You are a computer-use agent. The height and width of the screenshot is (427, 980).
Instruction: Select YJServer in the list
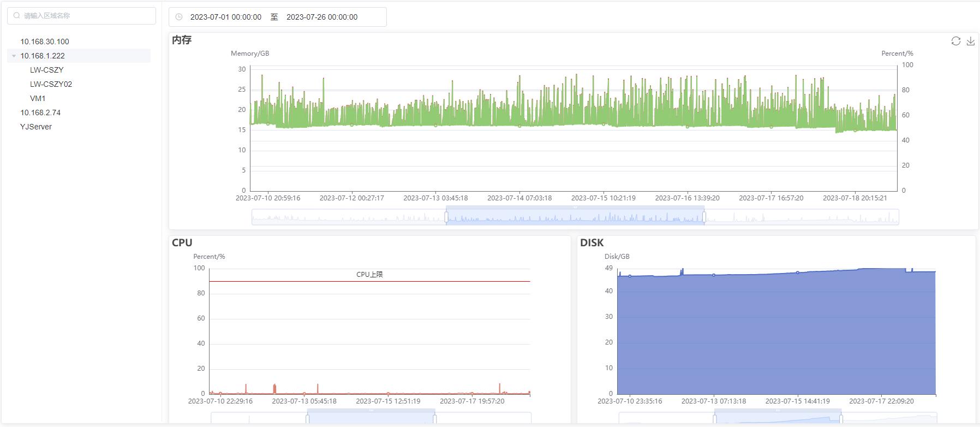coord(36,127)
